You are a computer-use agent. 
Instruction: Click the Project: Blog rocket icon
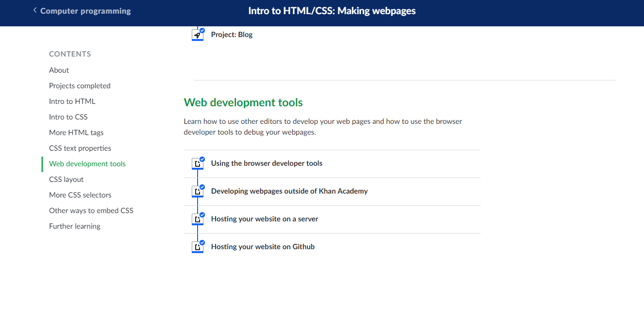click(198, 35)
